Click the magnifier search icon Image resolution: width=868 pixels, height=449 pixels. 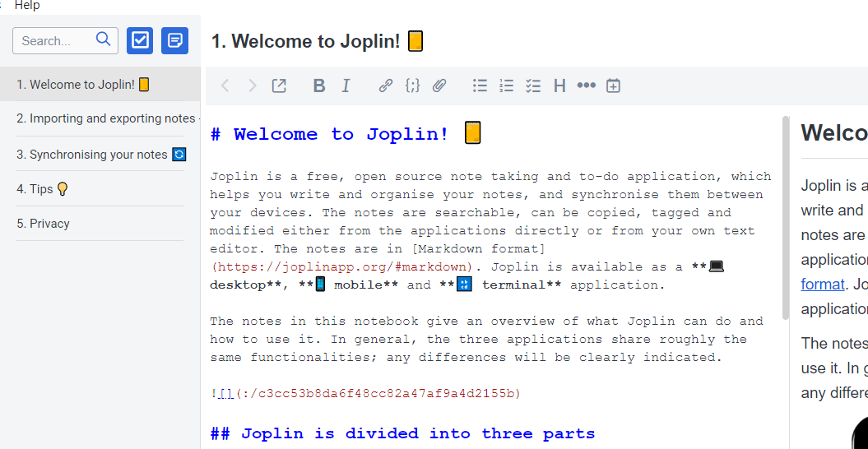point(103,39)
